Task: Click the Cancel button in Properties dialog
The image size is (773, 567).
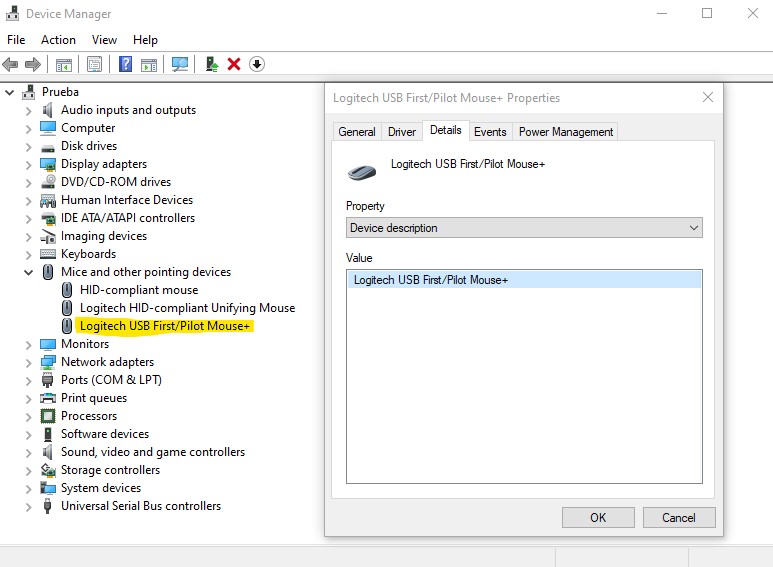Action: click(x=678, y=517)
